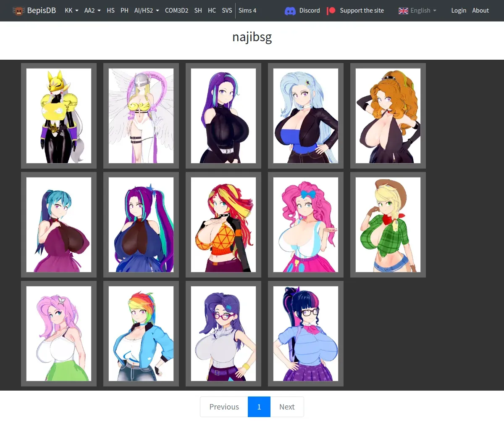Open the cowboy hat green plaid card
The width and height of the screenshot is (504, 423).
point(388,225)
